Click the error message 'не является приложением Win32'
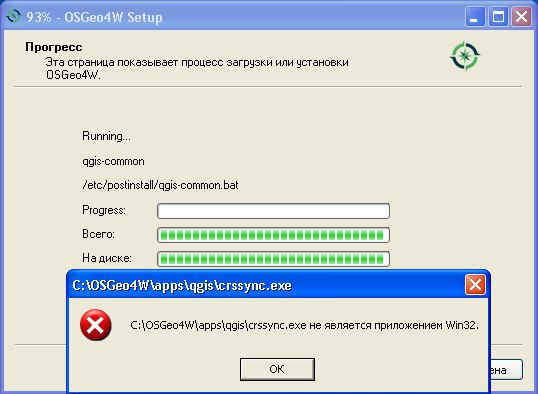 pyautogui.click(x=394, y=325)
